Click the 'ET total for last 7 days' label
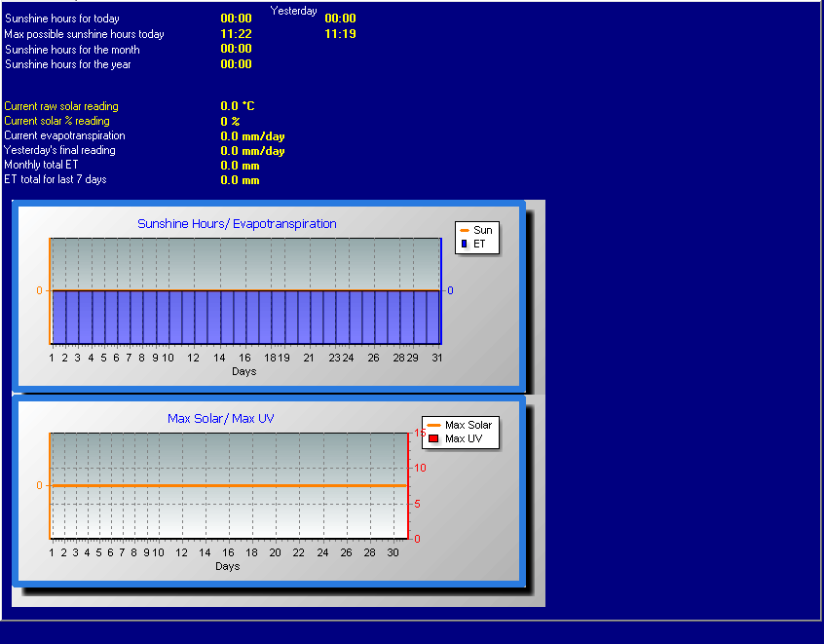The width and height of the screenshot is (824, 644). tap(56, 179)
